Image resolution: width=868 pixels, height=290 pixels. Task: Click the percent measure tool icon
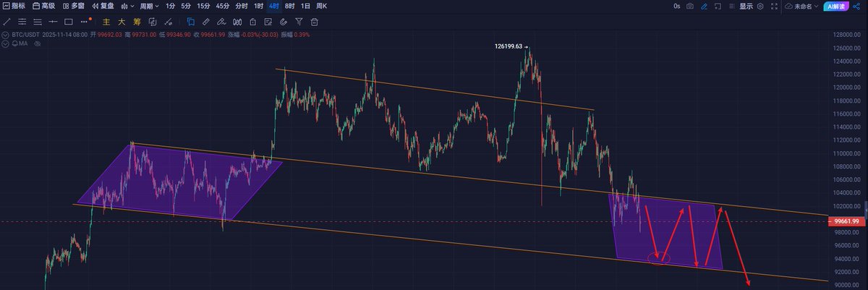168,22
